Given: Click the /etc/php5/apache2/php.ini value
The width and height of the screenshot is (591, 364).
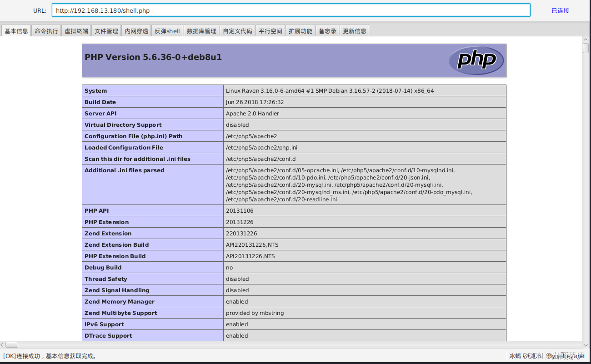Looking at the screenshot, I should (261, 148).
